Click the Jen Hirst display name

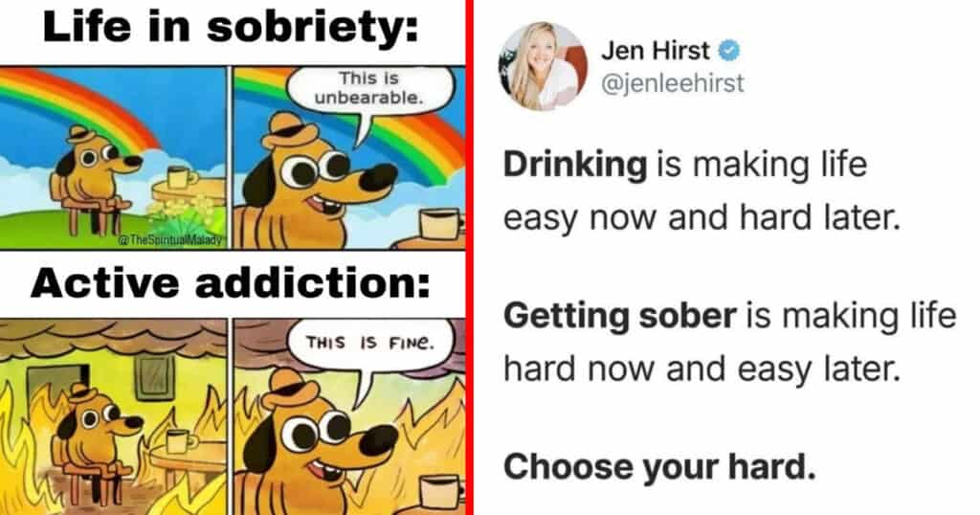[x=656, y=51]
